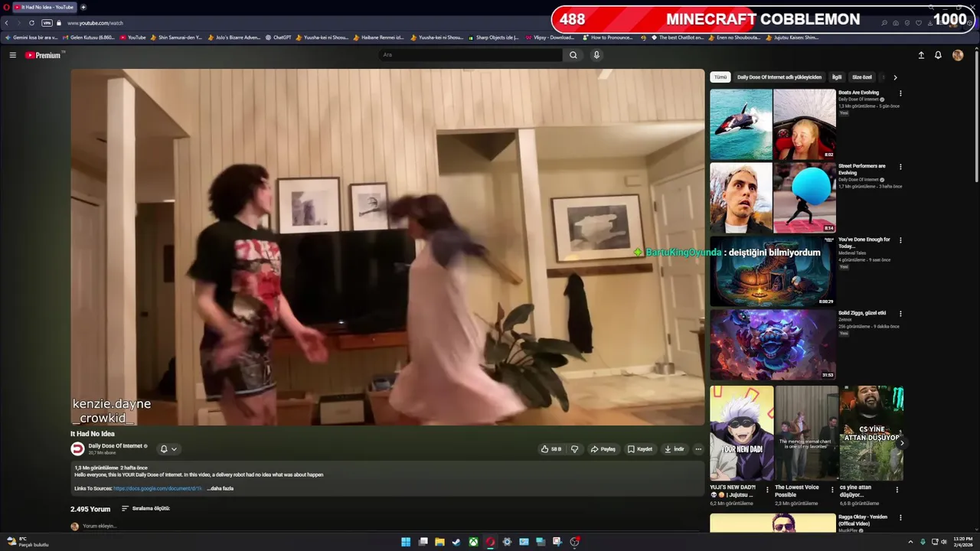
Task: Advance the Shorts shelf with the right arrow
Action: 902,443
